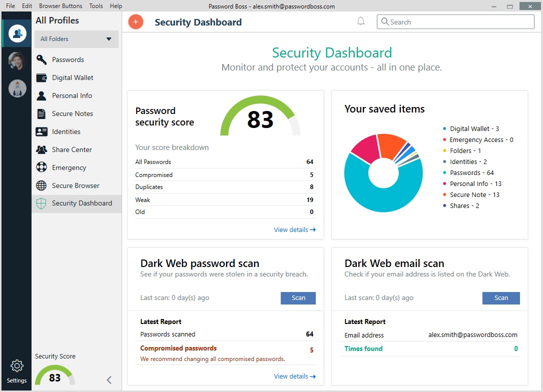Click the Secure Notes document icon
543x392 pixels.
pos(42,113)
